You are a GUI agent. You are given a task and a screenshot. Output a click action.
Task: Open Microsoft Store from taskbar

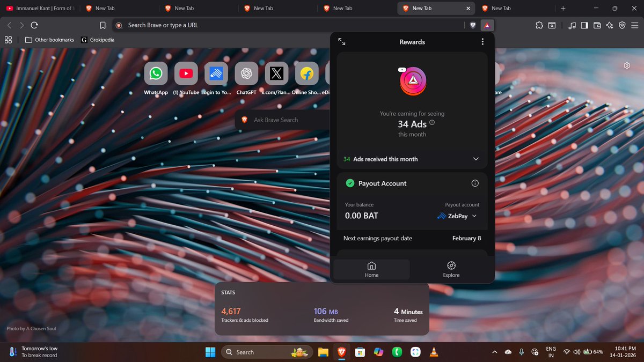pyautogui.click(x=360, y=352)
